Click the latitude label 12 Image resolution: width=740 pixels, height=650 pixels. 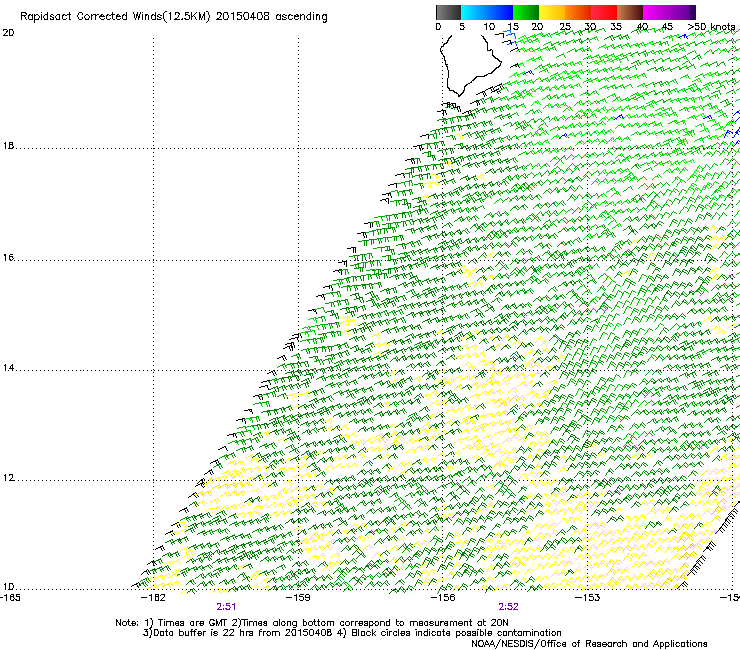(8, 478)
